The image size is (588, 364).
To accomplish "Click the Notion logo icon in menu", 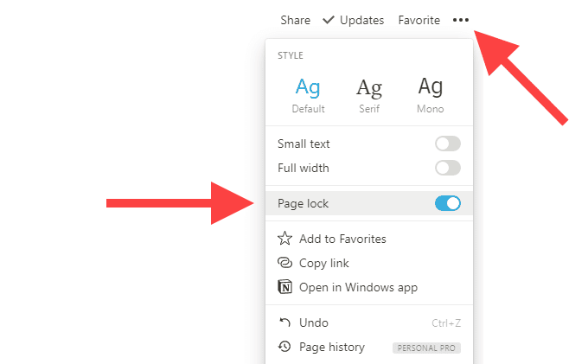I will click(284, 287).
